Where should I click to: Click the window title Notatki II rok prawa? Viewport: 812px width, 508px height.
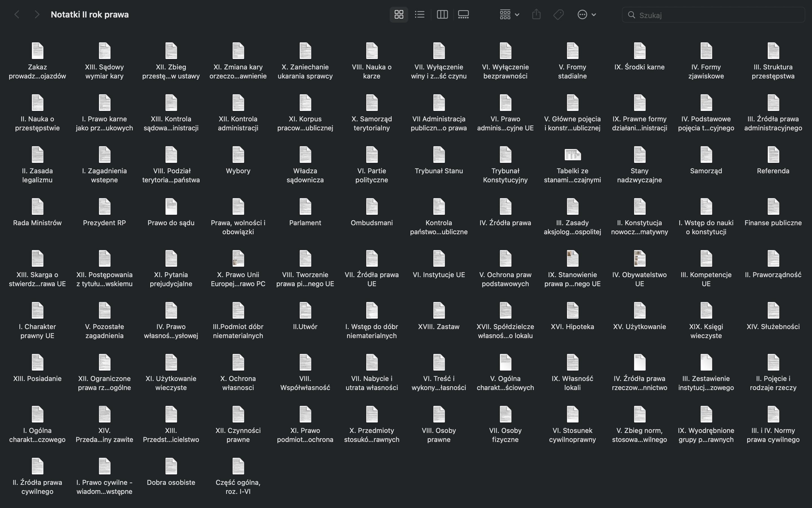(90, 14)
